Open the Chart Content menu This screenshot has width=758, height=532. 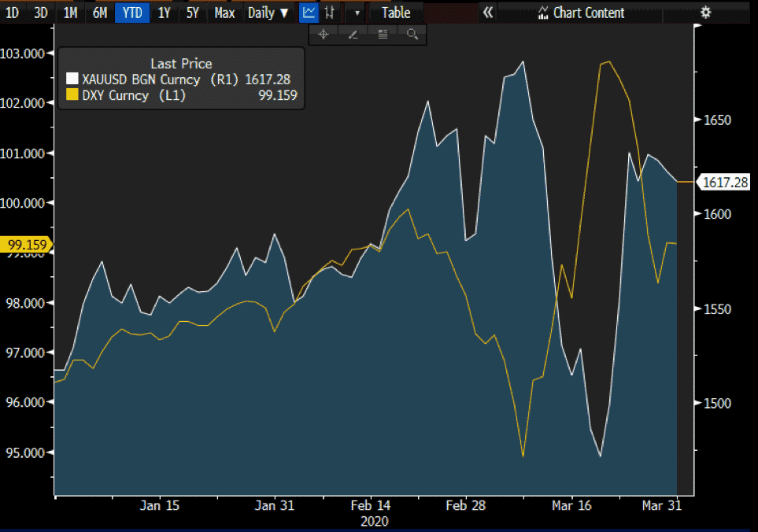pos(581,13)
